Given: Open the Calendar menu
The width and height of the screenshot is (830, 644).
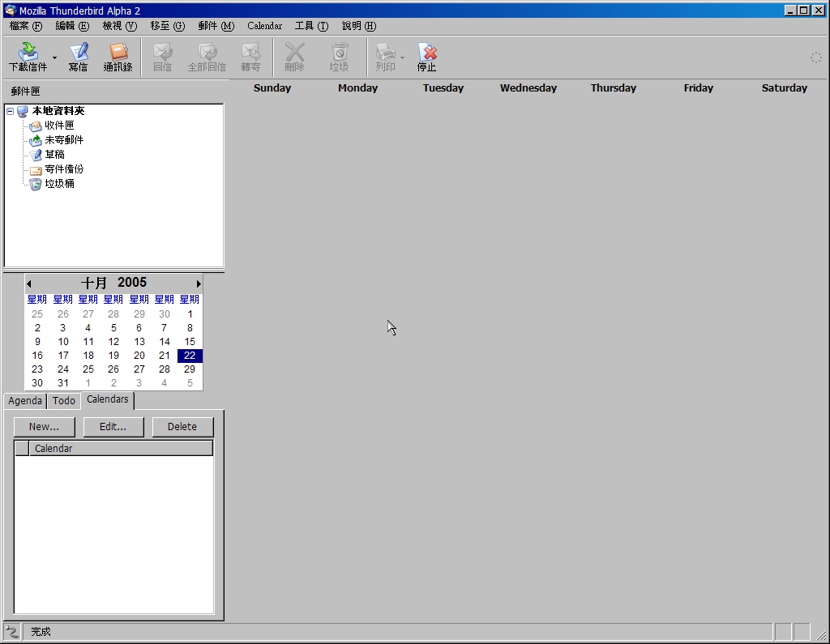Looking at the screenshot, I should [264, 26].
